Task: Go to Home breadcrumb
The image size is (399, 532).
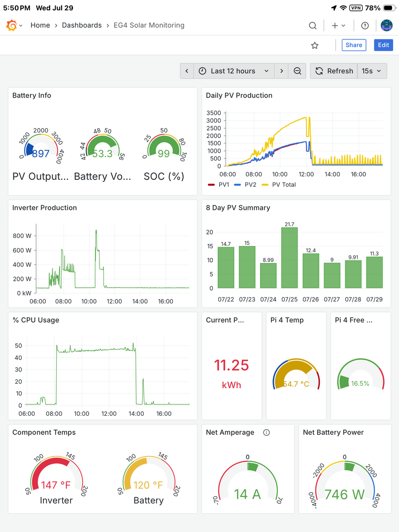Action: pos(40,26)
